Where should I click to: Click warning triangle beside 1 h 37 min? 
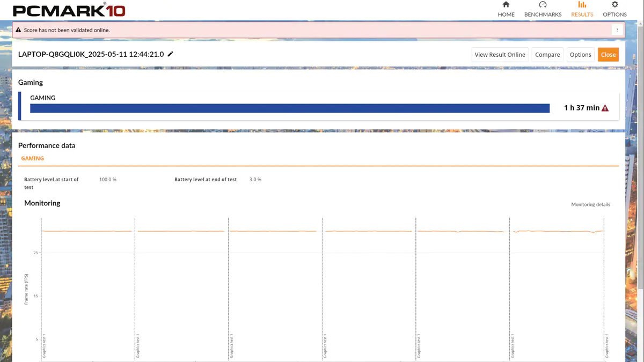coord(605,108)
